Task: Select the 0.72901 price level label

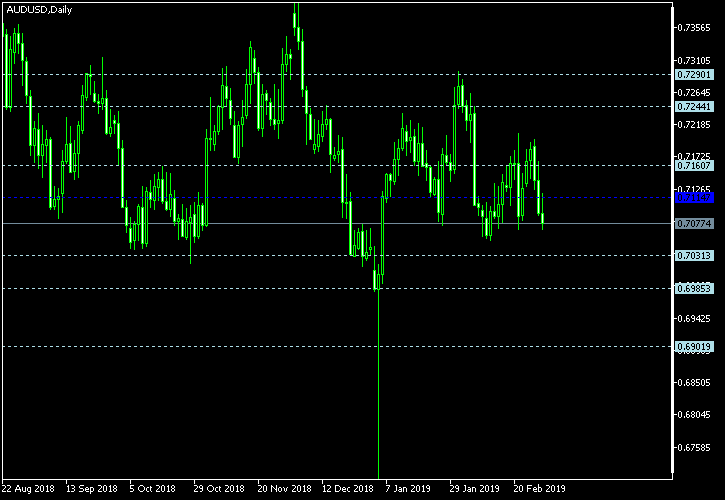Action: click(x=694, y=74)
